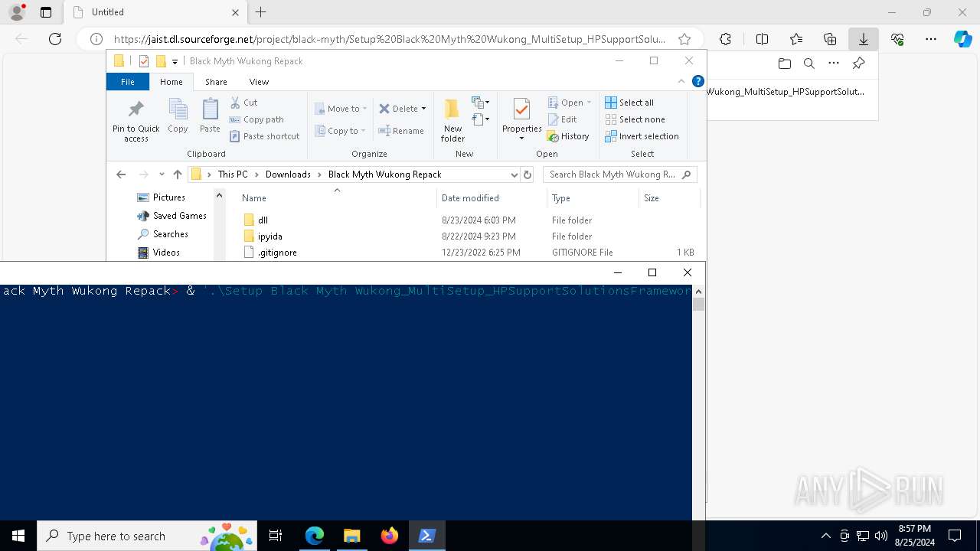Click Select none in the ribbon
The width and height of the screenshot is (980, 551).
tap(635, 119)
